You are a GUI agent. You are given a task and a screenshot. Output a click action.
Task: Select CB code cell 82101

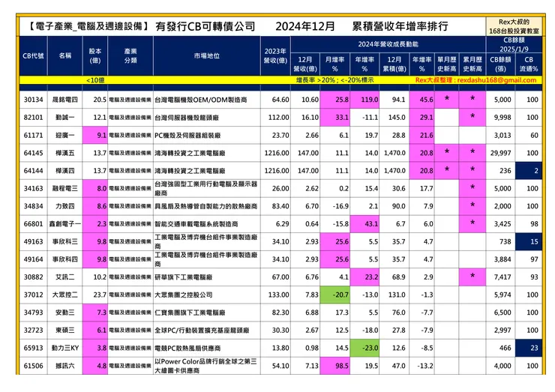[33, 118]
